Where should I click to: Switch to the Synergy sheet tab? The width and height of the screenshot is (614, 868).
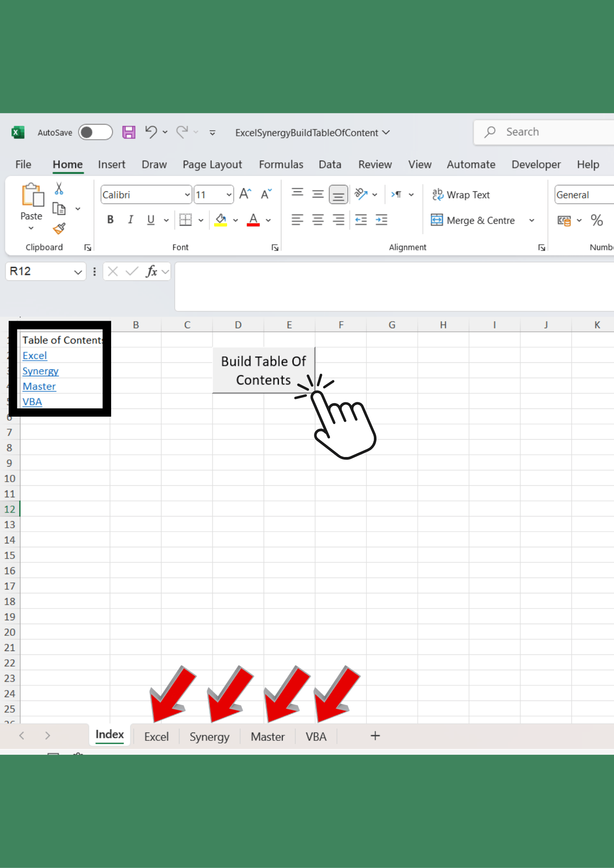(209, 737)
